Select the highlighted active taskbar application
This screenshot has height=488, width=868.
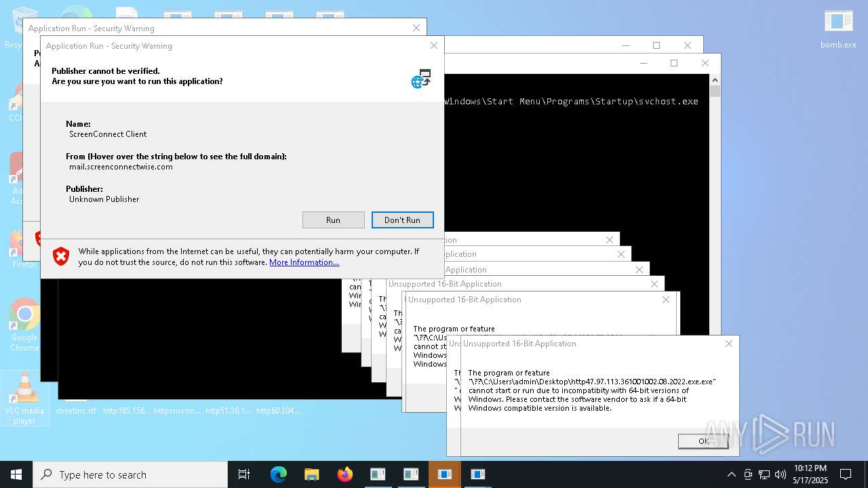click(x=445, y=474)
